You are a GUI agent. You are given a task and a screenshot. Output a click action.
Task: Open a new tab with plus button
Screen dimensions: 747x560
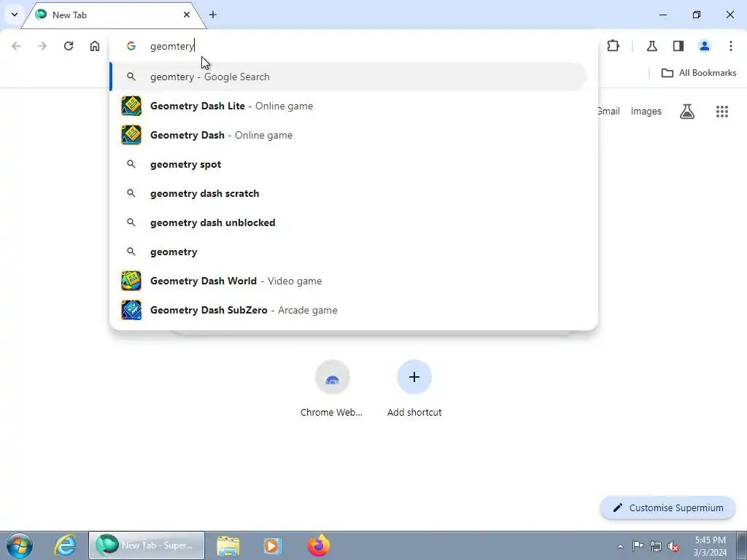(213, 15)
